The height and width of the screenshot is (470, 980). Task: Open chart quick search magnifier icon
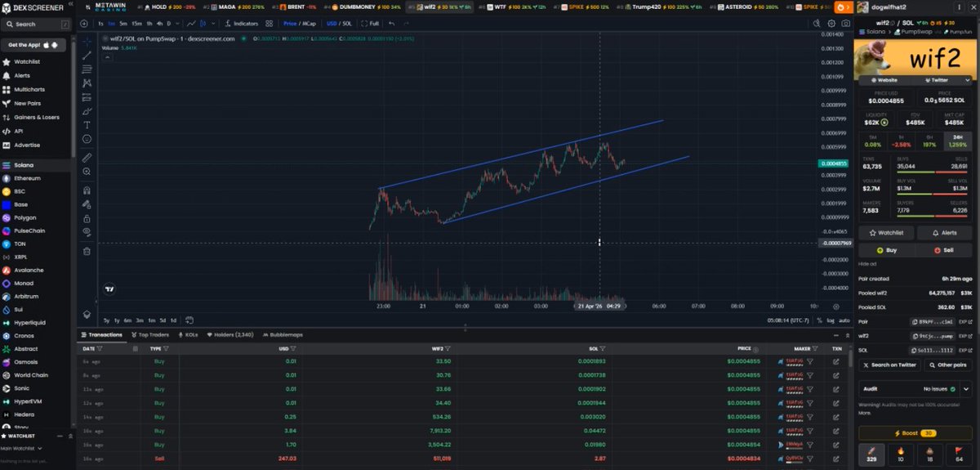(x=817, y=23)
